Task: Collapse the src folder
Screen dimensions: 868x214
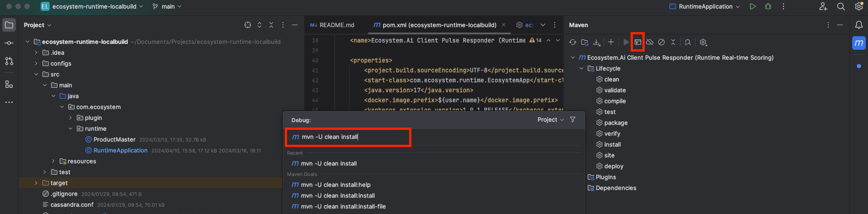Action: 36,74
